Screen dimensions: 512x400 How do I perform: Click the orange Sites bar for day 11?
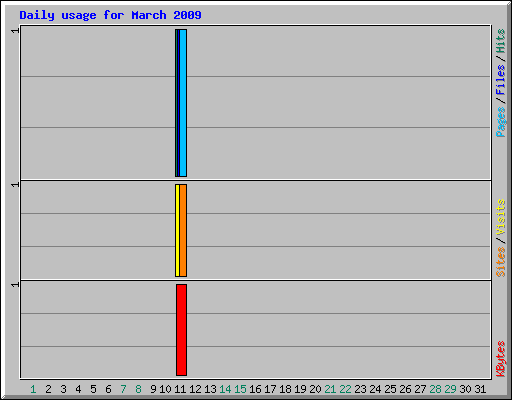[x=183, y=230]
